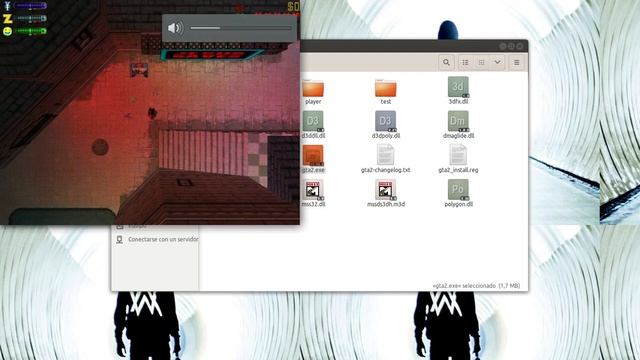640x360 pixels.
Task: Select the d3dpoly.dll file icon
Action: pyautogui.click(x=386, y=122)
